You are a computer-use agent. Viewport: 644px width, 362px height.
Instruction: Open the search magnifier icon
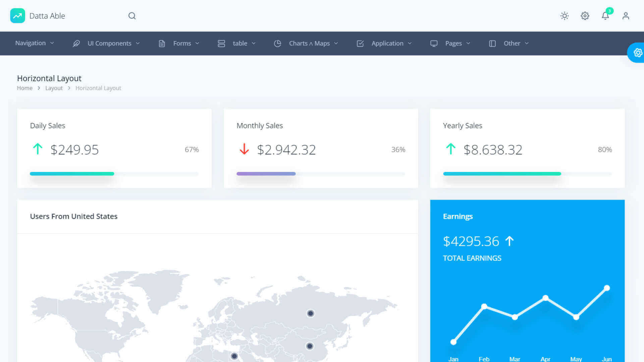pyautogui.click(x=132, y=16)
